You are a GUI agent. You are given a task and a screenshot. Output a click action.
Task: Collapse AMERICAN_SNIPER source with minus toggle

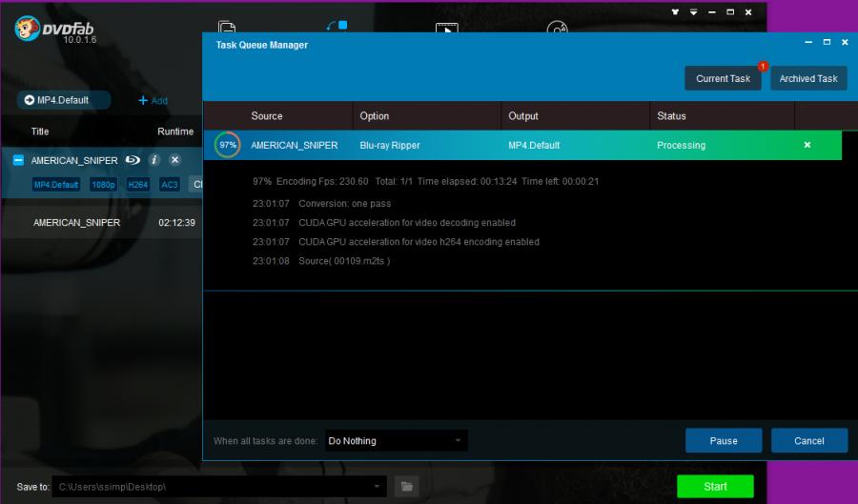coord(18,160)
